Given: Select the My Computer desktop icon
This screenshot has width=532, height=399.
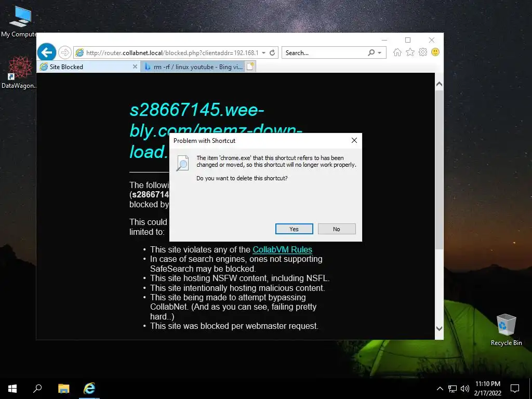Looking at the screenshot, I should pos(19,22).
